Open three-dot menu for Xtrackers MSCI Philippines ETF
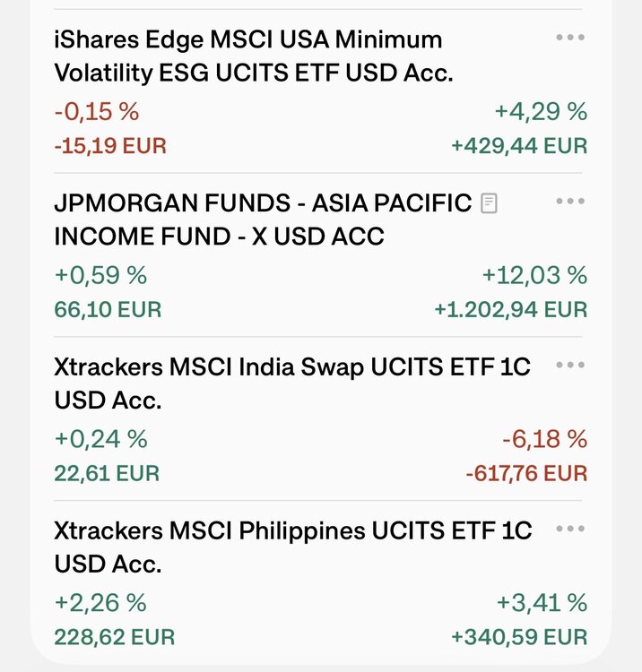 tap(570, 529)
